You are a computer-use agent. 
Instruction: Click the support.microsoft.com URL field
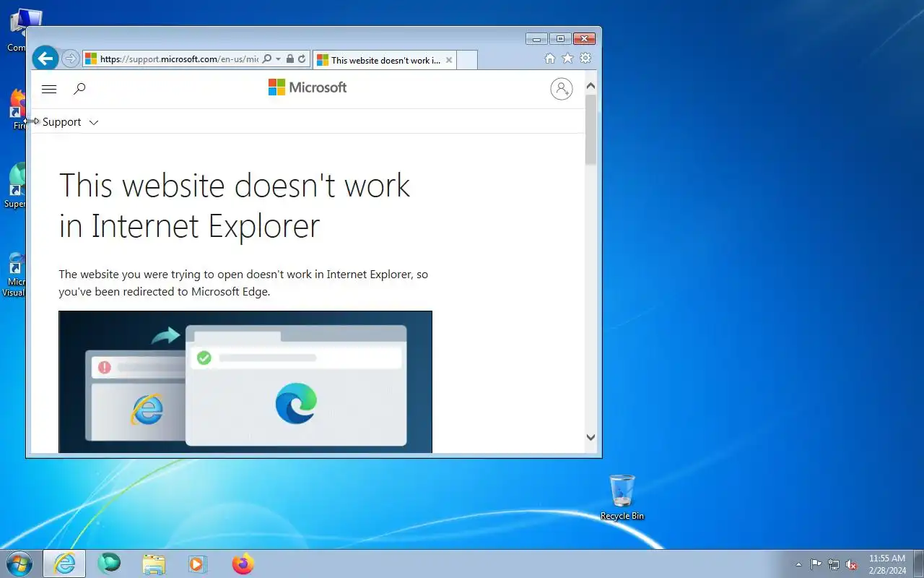click(x=179, y=59)
